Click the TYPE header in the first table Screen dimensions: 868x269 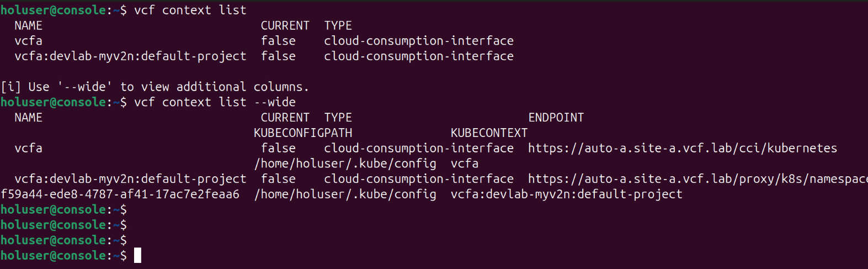point(338,25)
